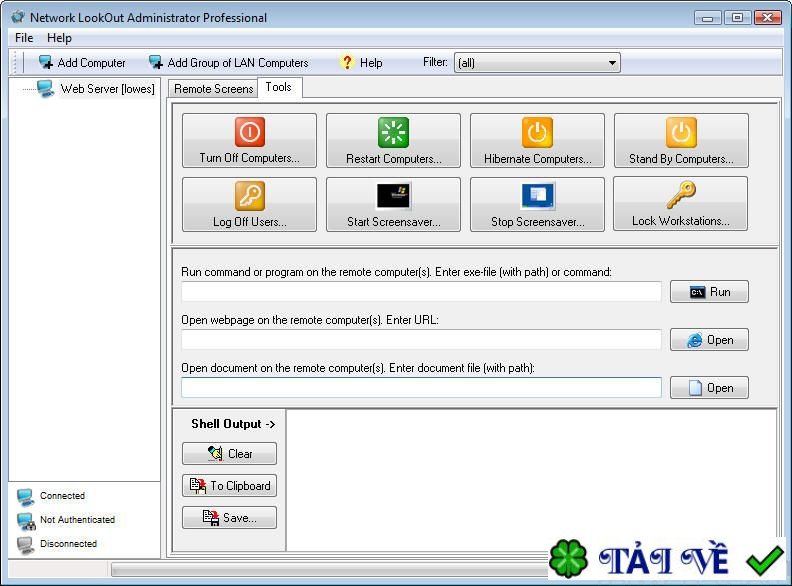Click the application icon in title bar
Viewport: 792px width, 586px height.
point(18,17)
